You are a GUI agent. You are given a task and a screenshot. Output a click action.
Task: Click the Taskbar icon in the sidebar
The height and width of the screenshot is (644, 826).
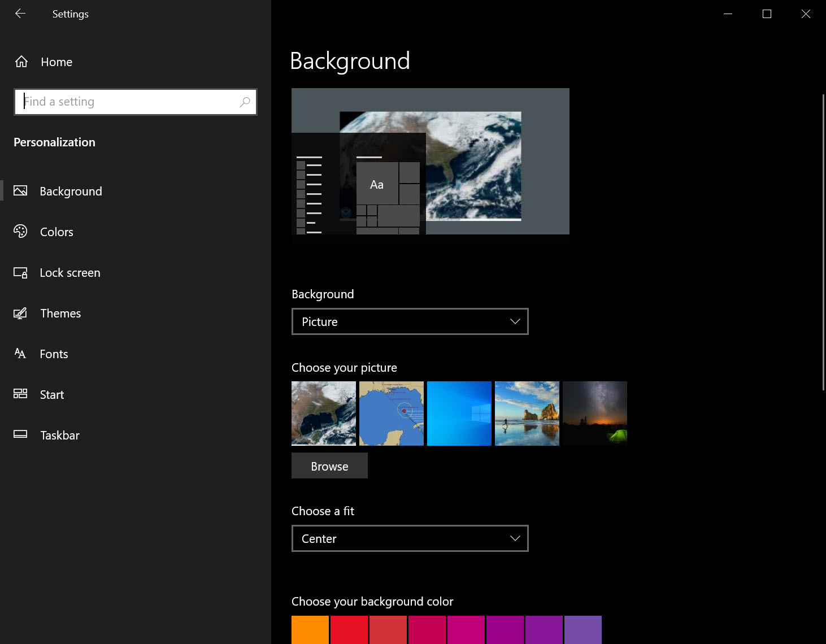pos(20,434)
